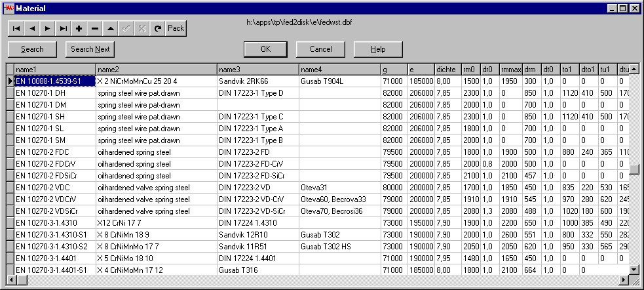Click the Sandvik 12R10 cell

point(257,234)
